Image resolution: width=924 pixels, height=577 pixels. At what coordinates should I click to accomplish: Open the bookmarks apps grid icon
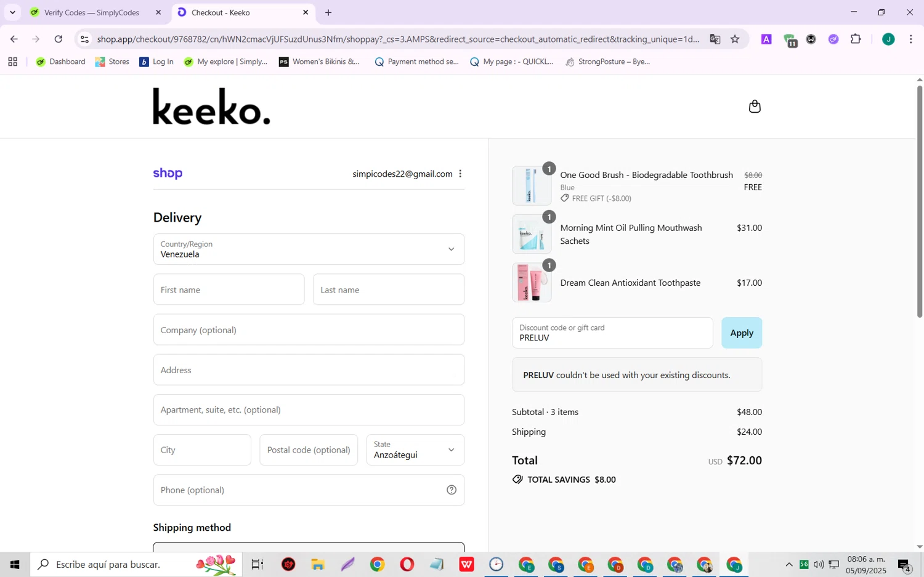tap(12, 62)
